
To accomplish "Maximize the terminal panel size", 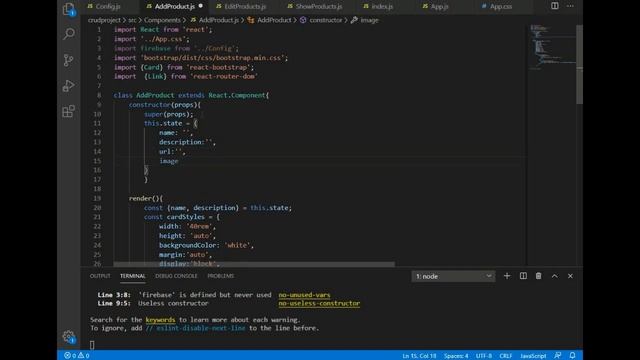I will point(555,276).
